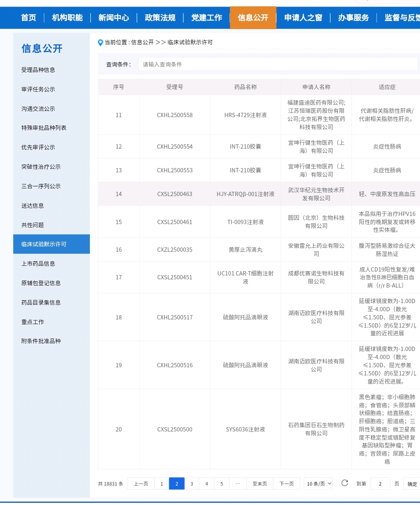Click acceptance number CXSL2500451
The image size is (420, 505).
pos(175,277)
